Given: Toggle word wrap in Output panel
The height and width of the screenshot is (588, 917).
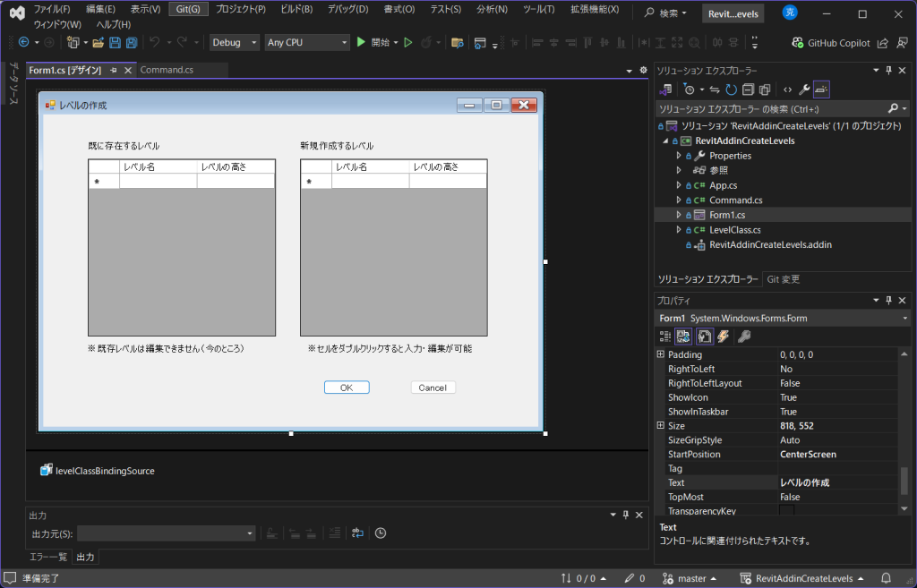Looking at the screenshot, I should coord(357,533).
